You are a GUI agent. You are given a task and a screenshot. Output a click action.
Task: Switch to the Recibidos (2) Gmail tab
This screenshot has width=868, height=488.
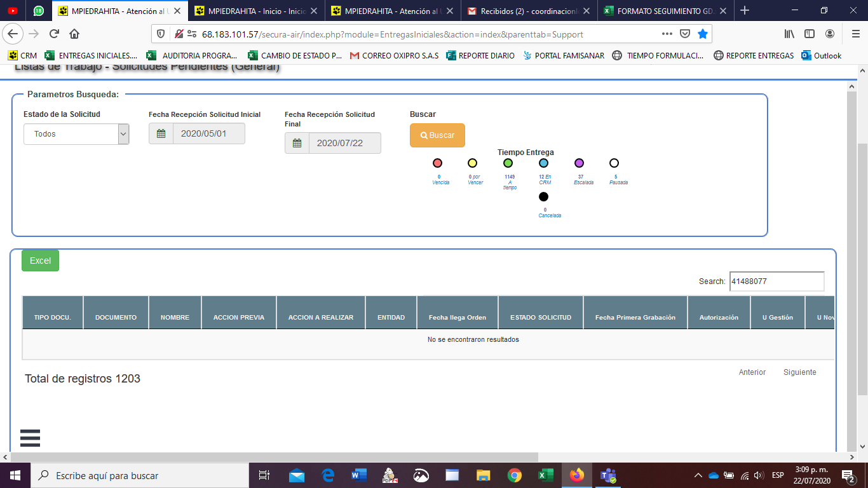529,11
